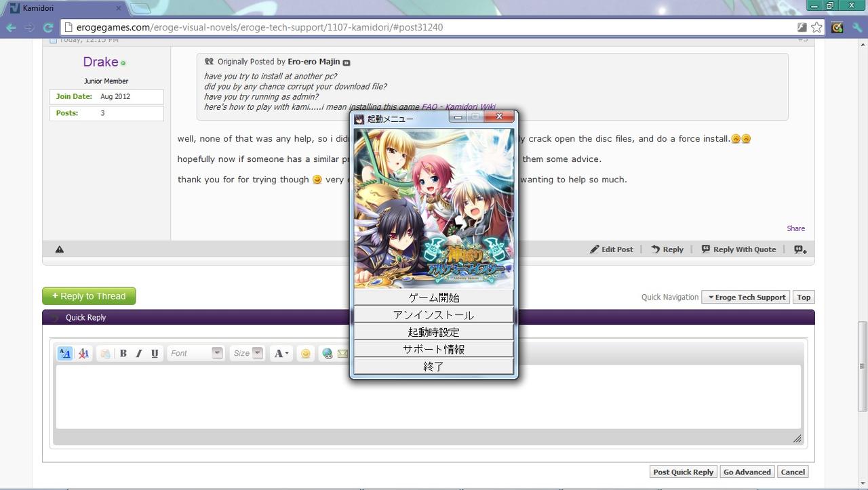Toggle bold formatting in Quick Reply
868x490 pixels.
coord(123,353)
